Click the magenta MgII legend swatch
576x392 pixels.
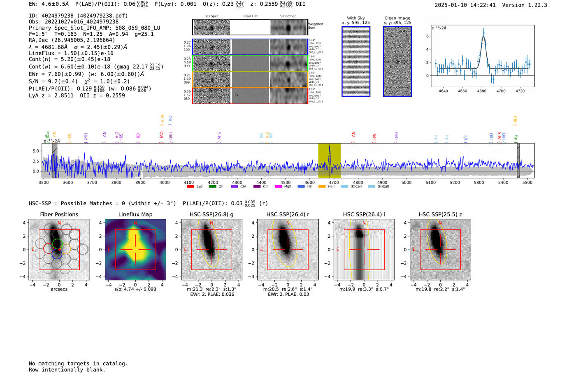pyautogui.click(x=278, y=186)
